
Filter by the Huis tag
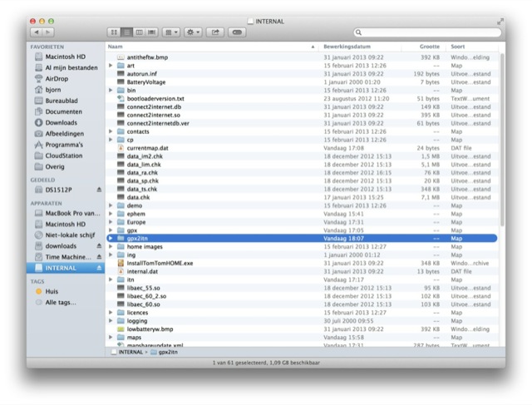coord(52,291)
